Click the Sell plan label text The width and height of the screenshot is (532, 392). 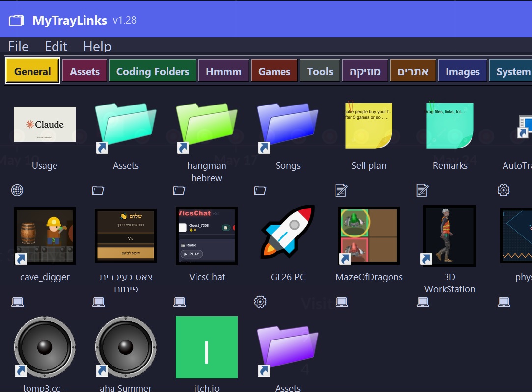tap(369, 166)
